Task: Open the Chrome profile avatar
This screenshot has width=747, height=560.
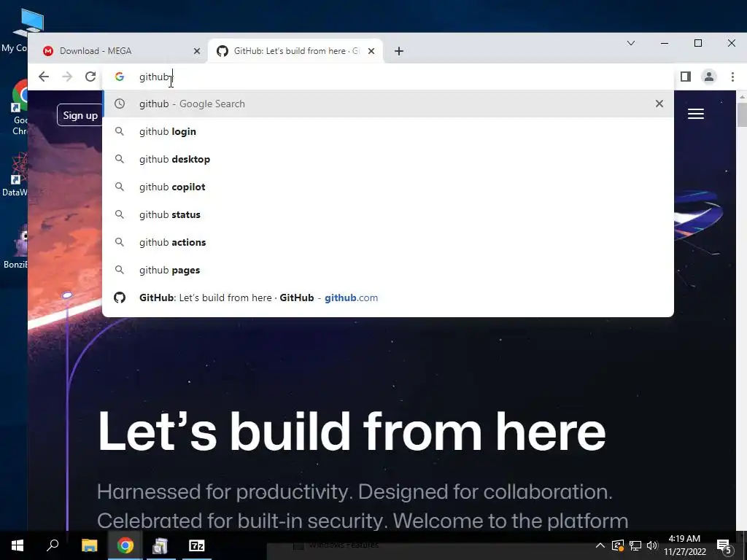Action: pyautogui.click(x=709, y=77)
